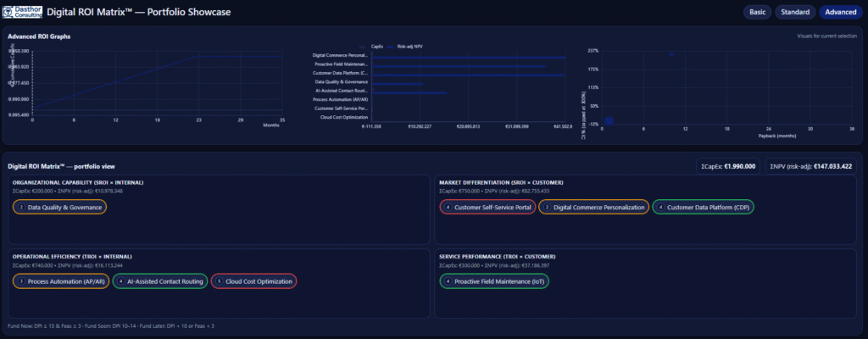The width and height of the screenshot is (868, 339).
Task: Select the Customer Data Platform (CDP) chip
Action: (x=703, y=207)
